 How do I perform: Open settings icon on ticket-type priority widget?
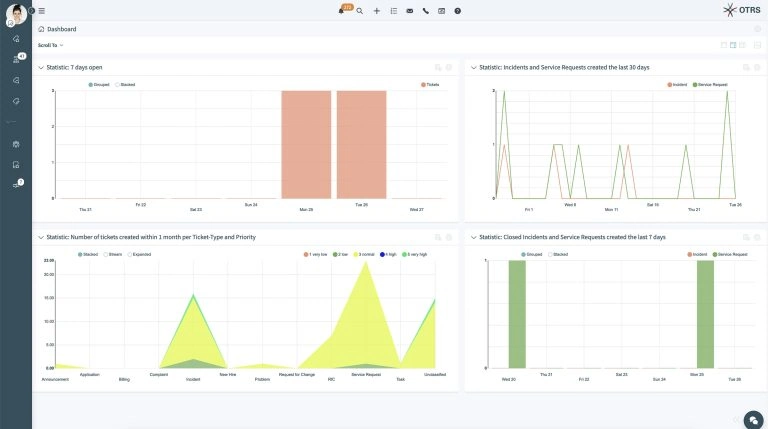449,237
